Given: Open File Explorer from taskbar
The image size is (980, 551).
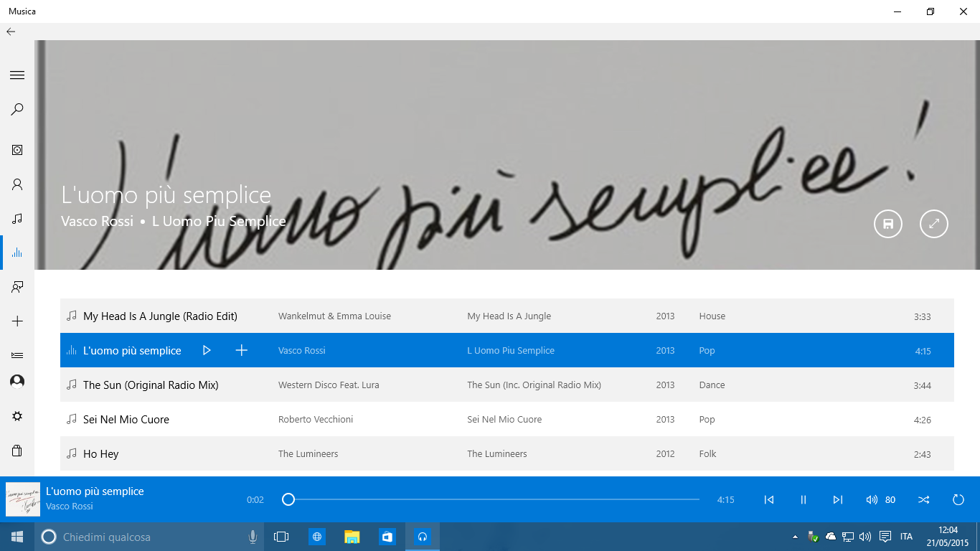Looking at the screenshot, I should 352,537.
